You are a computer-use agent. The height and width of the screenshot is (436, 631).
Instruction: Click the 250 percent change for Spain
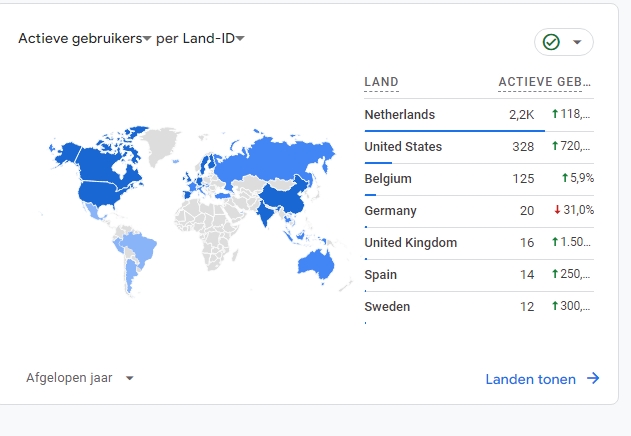click(571, 274)
